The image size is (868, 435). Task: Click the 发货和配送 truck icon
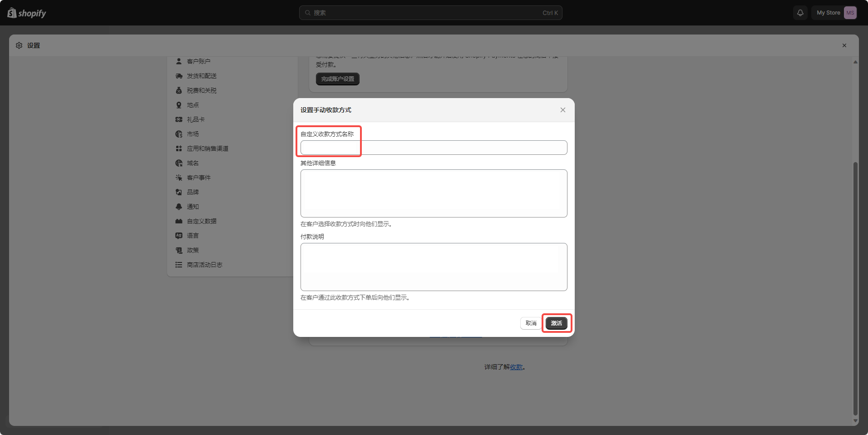(x=179, y=76)
